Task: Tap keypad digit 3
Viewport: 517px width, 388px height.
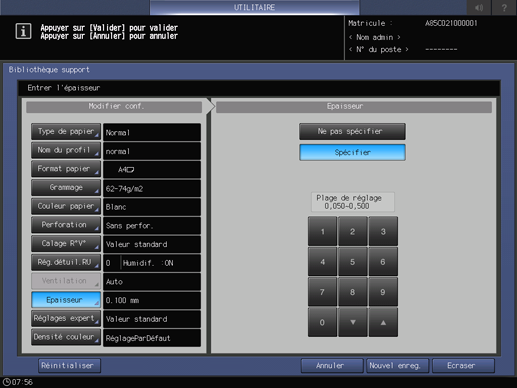Action: coord(383,231)
